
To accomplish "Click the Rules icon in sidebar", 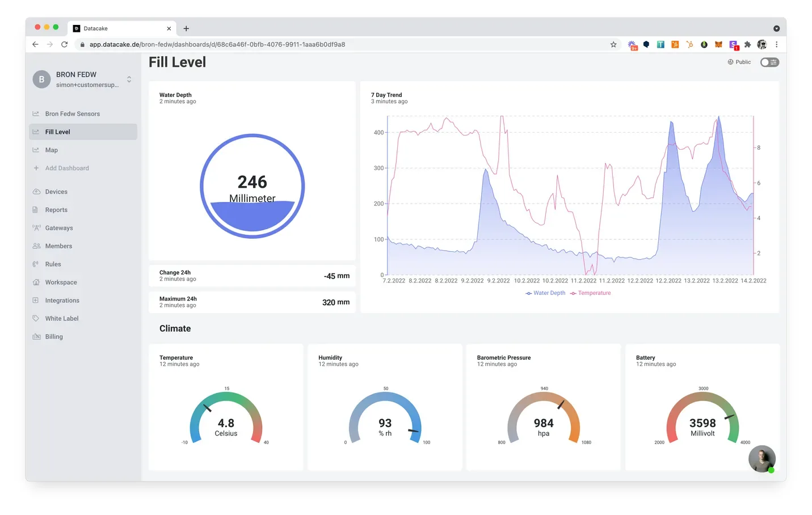I will point(36,264).
